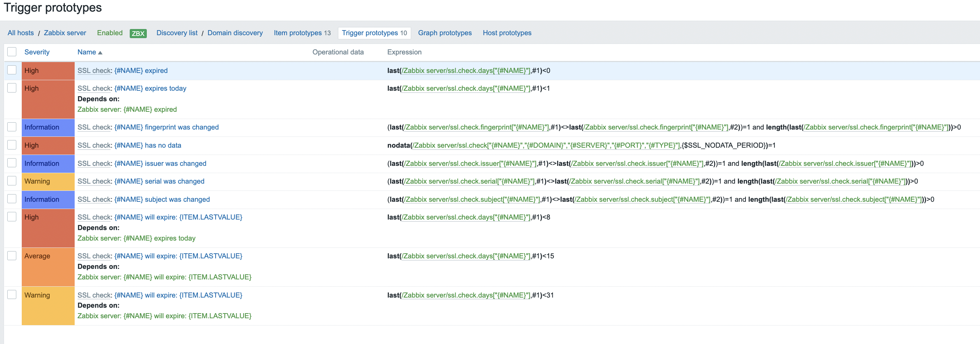Check the box for the expired trigger row
Viewport: 980px width, 344px height.
(12, 70)
